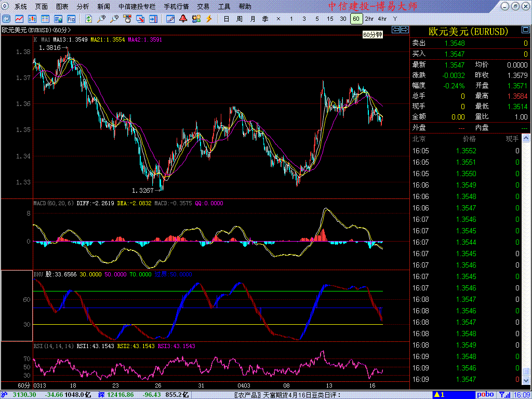Click the next contract right arrow button
The image size is (532, 399).
(x=404, y=30)
